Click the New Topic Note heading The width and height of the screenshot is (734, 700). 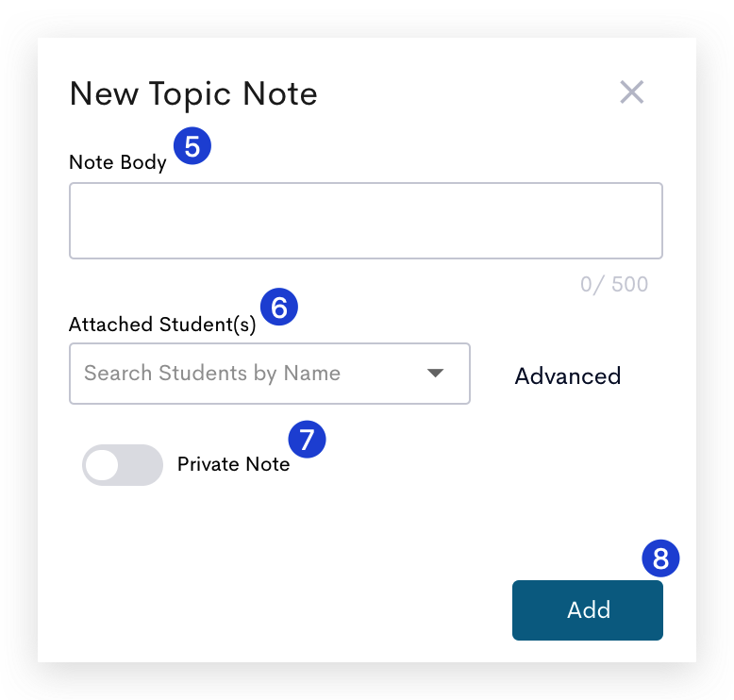[x=193, y=94]
